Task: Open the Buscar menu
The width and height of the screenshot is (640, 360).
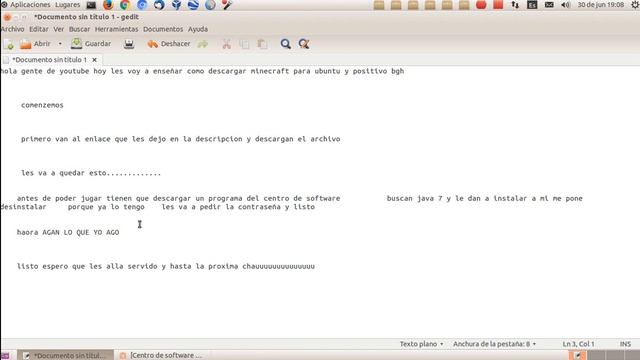Action: pos(79,29)
